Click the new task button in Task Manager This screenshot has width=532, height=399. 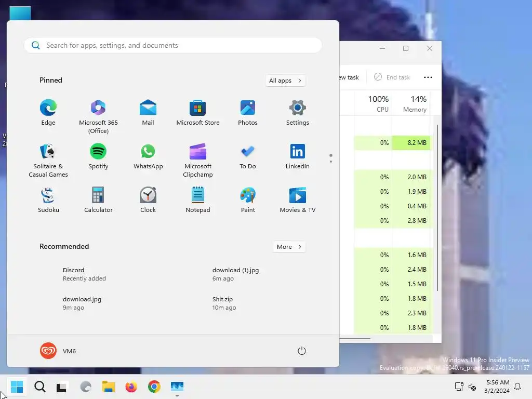point(349,77)
